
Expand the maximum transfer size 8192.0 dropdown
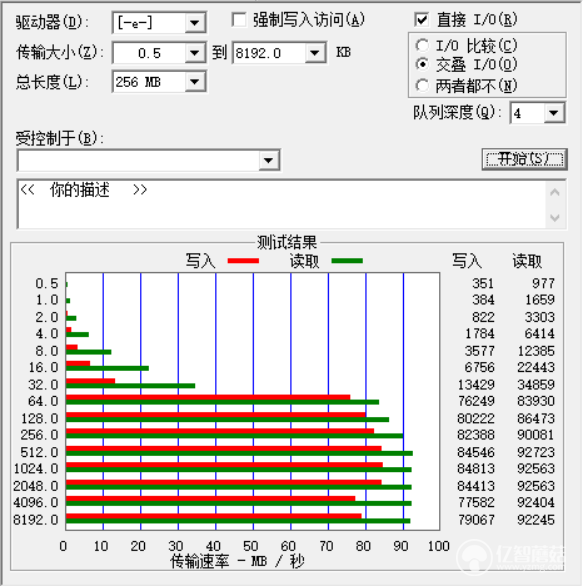click(315, 53)
